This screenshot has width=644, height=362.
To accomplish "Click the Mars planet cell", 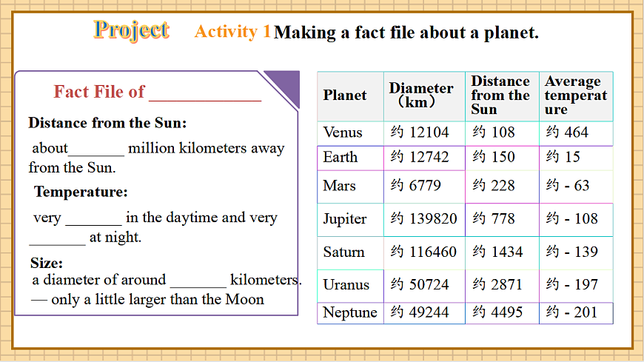I will [349, 186].
